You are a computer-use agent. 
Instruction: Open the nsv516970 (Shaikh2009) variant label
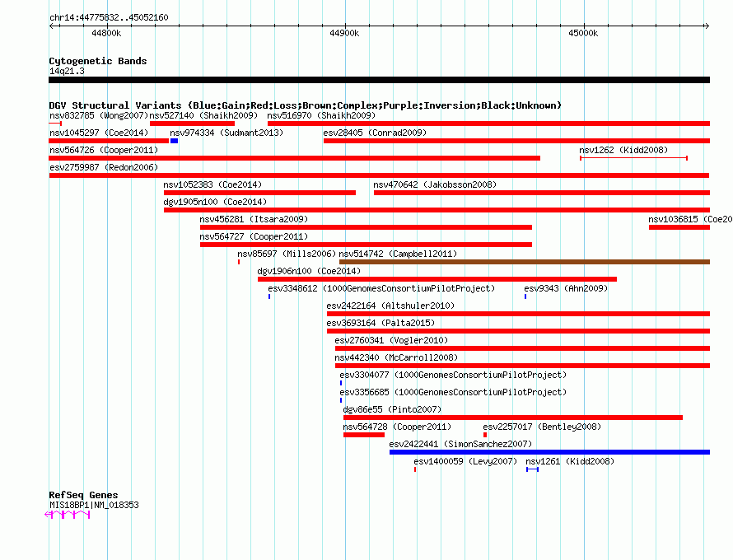(x=321, y=115)
